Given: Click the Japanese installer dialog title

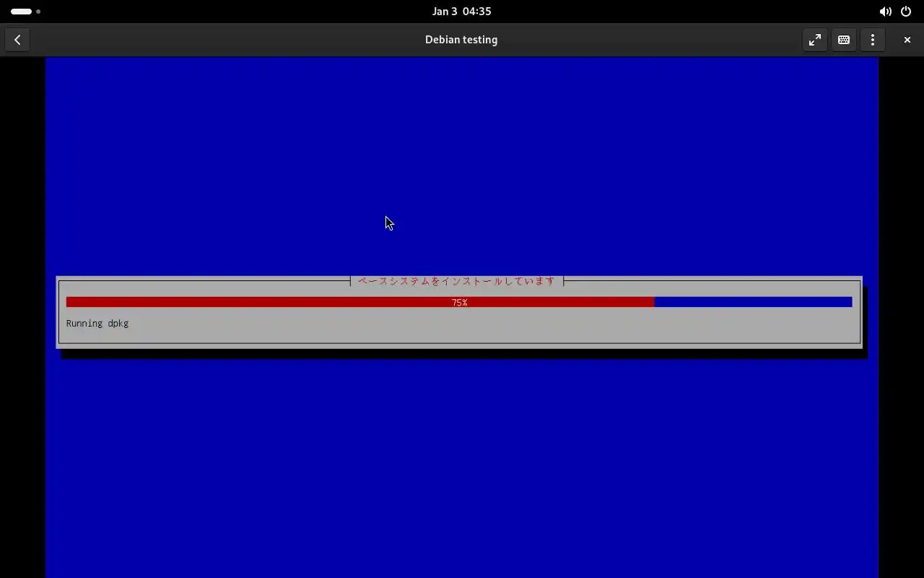Looking at the screenshot, I should point(457,281).
